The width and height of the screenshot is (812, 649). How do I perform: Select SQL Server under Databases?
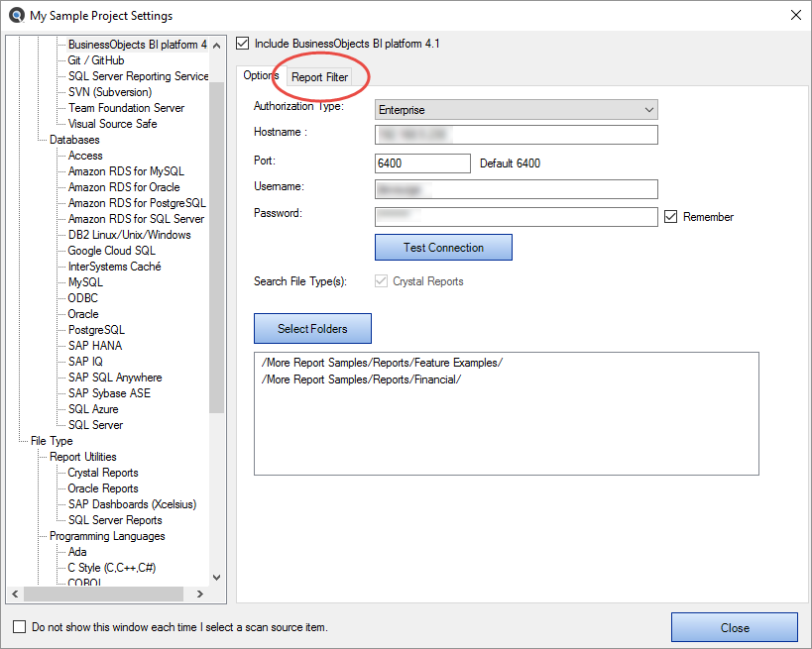[95, 425]
